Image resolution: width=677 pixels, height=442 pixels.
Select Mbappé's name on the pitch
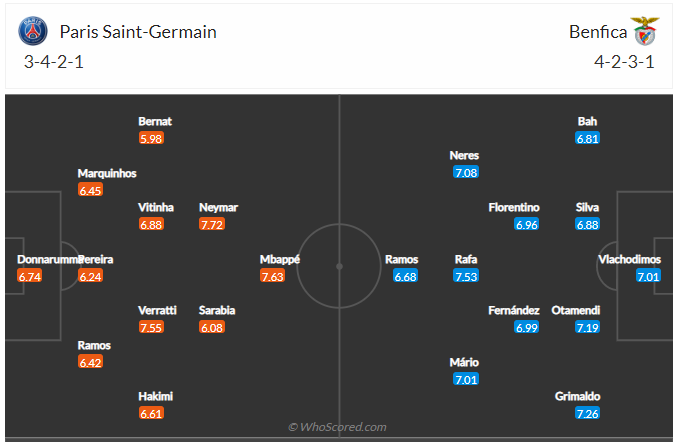(280, 259)
